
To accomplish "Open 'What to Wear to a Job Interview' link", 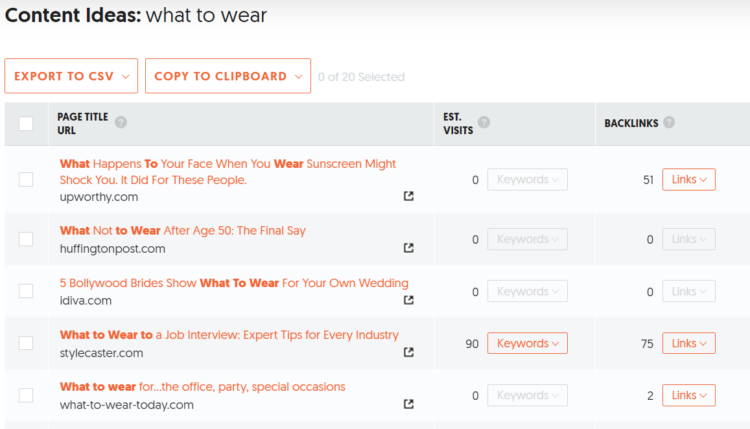I will [229, 335].
